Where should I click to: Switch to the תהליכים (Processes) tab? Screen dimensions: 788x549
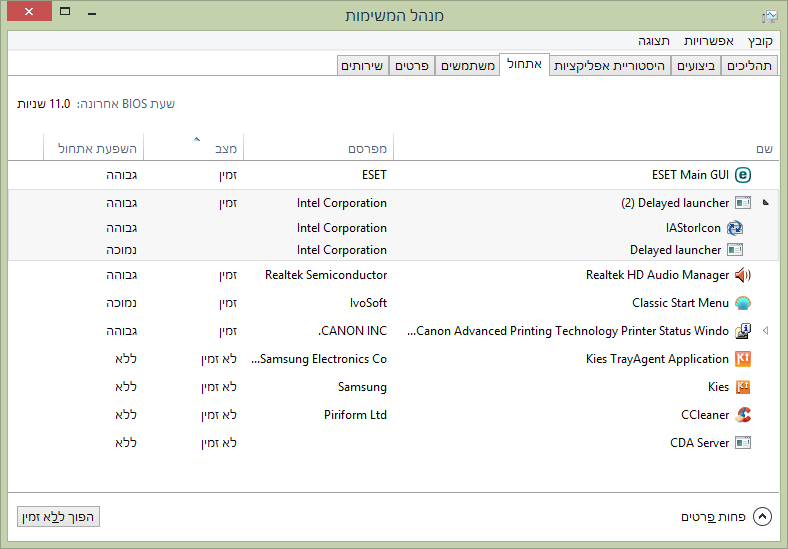(750, 66)
